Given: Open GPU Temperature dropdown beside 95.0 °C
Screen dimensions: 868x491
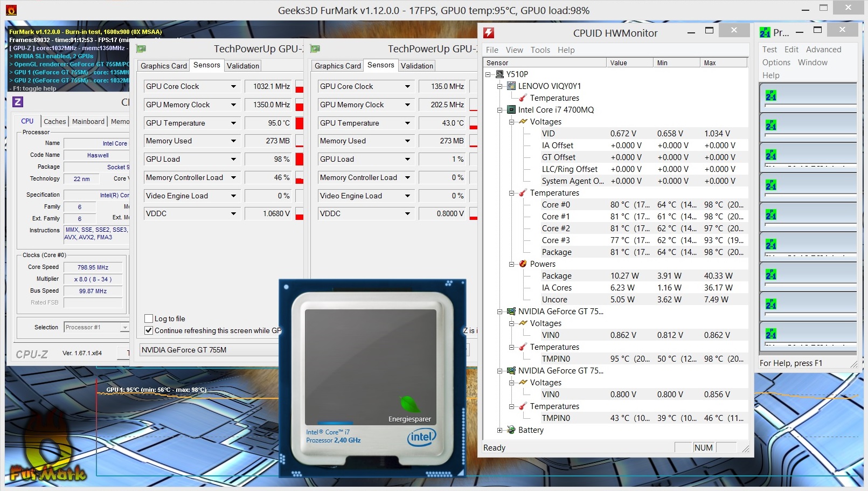Looking at the screenshot, I should click(x=233, y=123).
